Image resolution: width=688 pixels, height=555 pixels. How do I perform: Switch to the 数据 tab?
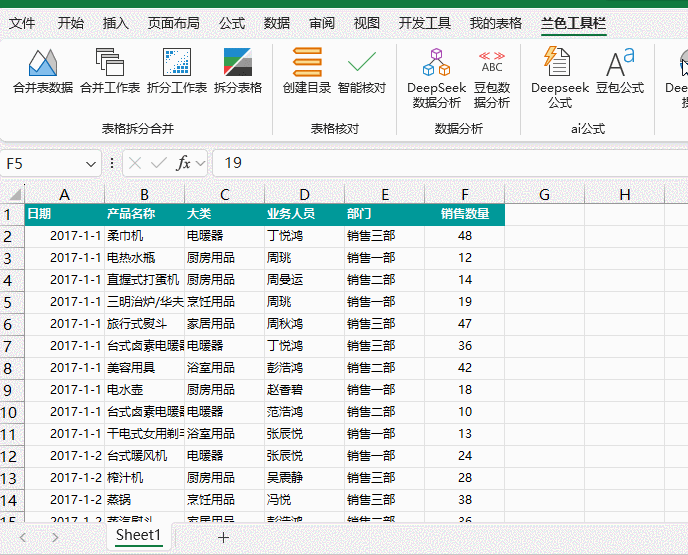point(276,23)
